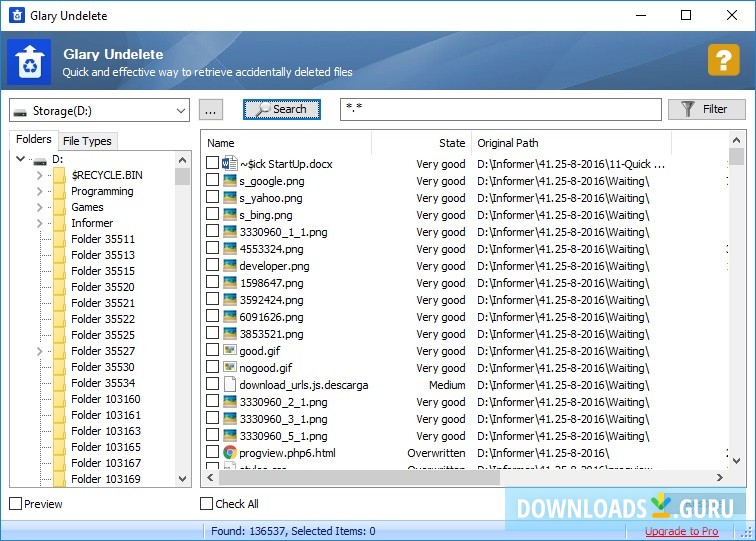Click the image icon of 6091626.png
Screen dimensions: 756x541
tap(230, 317)
